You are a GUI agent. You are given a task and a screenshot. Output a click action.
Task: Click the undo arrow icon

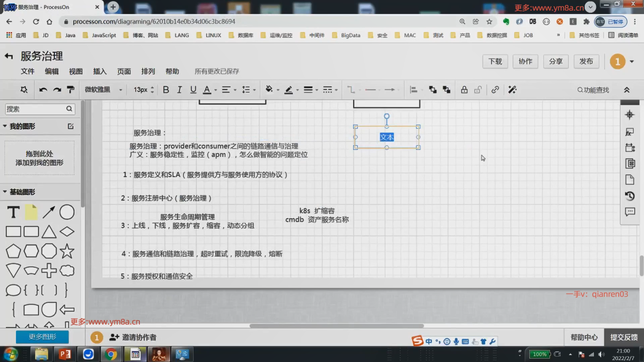(43, 89)
